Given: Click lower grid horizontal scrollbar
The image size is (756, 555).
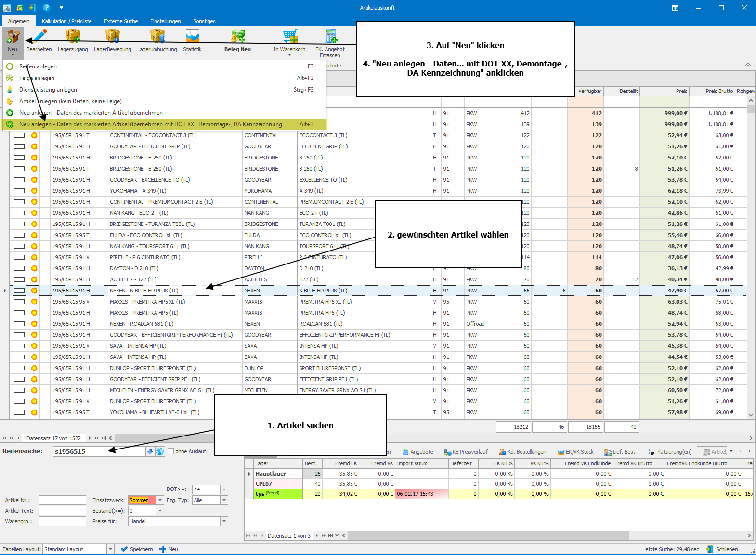Looking at the screenshot, I should (x=489, y=536).
